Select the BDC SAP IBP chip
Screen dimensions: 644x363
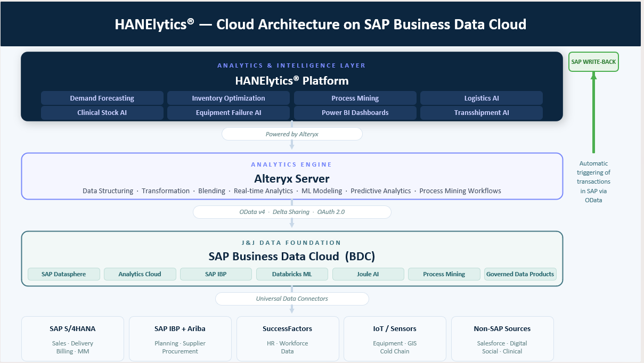(x=216, y=274)
